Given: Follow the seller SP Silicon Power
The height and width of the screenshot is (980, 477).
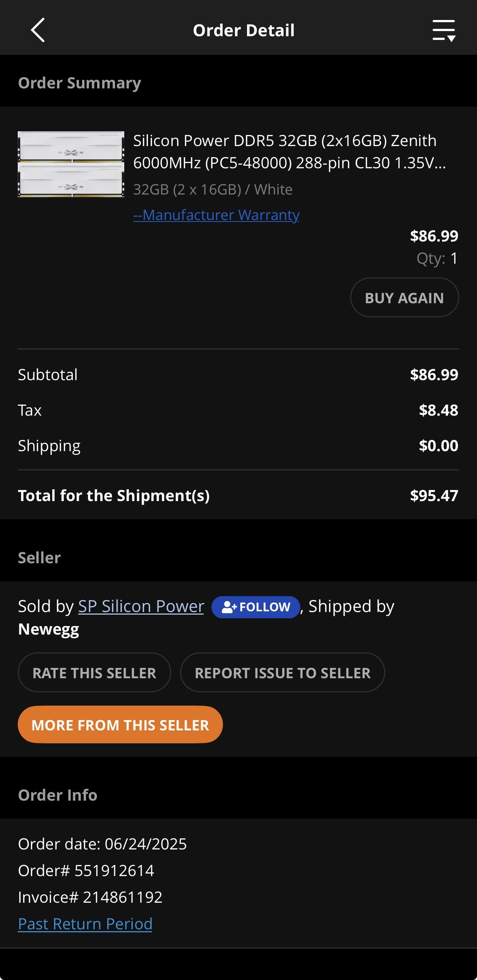Looking at the screenshot, I should [x=256, y=607].
